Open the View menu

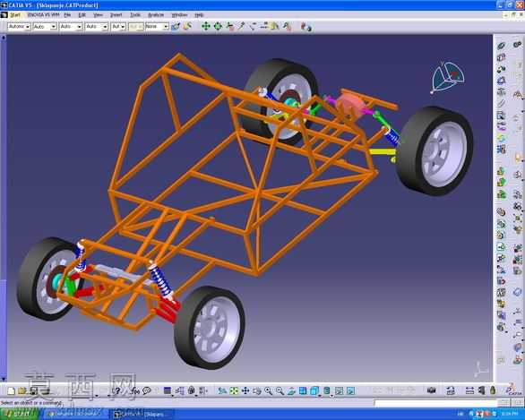[x=98, y=15]
